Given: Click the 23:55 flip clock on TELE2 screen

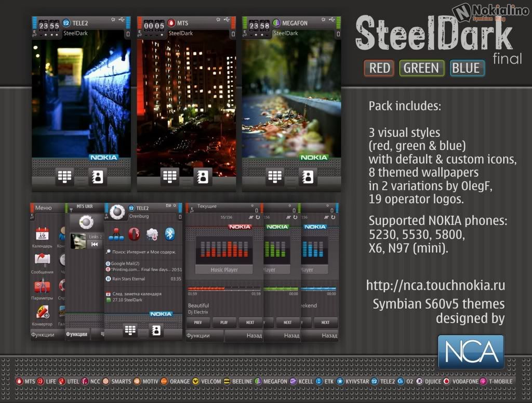Looking at the screenshot, I should 49,26.
